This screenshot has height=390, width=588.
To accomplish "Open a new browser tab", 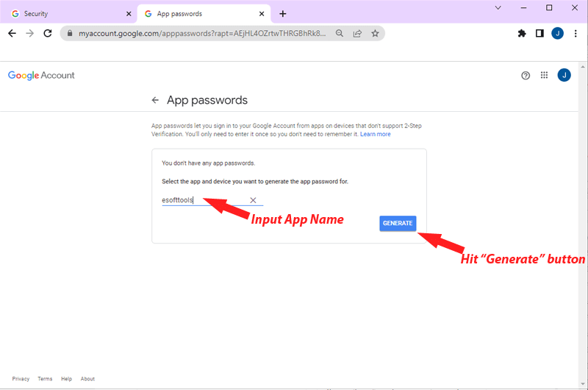I will click(283, 13).
